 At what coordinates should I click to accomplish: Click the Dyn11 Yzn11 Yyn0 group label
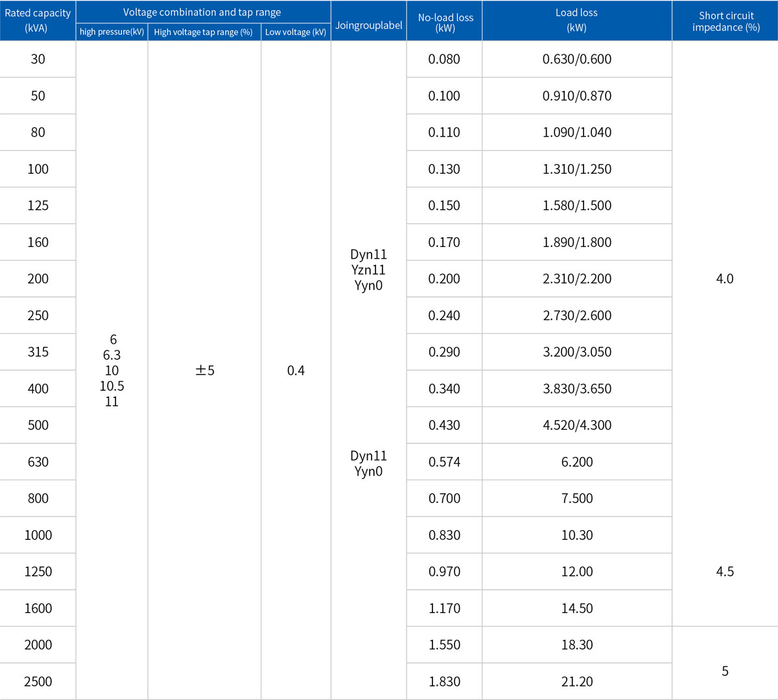[x=368, y=270]
